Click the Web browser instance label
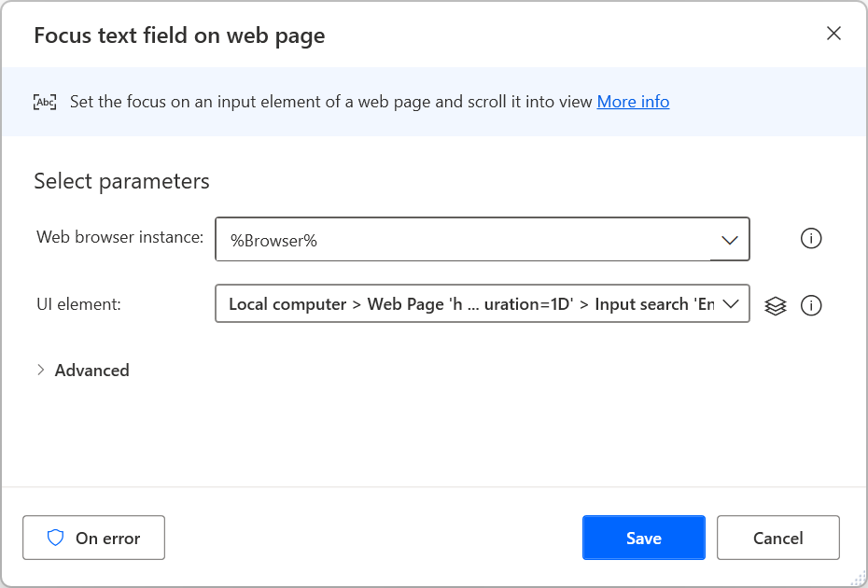The height and width of the screenshot is (588, 868). (x=119, y=237)
